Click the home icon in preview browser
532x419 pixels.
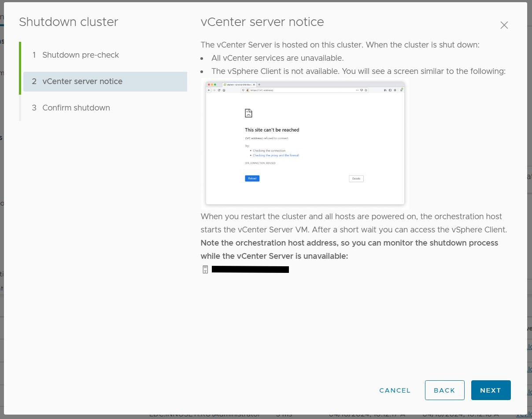click(x=224, y=90)
